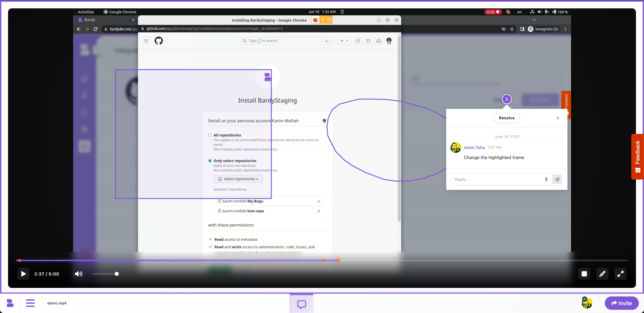Select the pencil annotation tool
Image resolution: width=644 pixels, height=313 pixels.
[x=602, y=274]
